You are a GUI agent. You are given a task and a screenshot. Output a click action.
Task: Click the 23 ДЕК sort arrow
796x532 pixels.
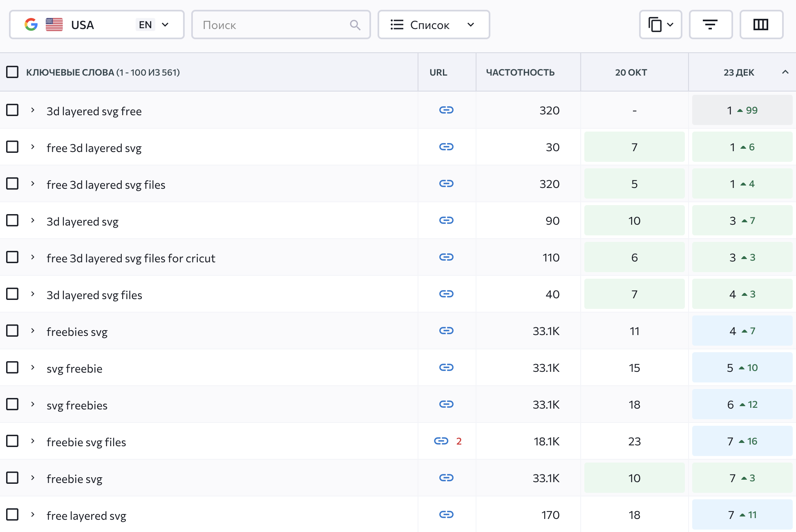pyautogui.click(x=785, y=72)
